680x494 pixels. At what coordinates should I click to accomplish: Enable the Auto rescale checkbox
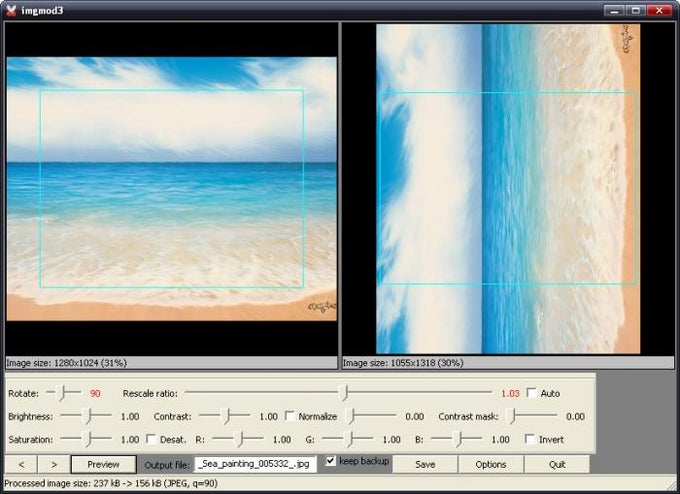tap(531, 393)
